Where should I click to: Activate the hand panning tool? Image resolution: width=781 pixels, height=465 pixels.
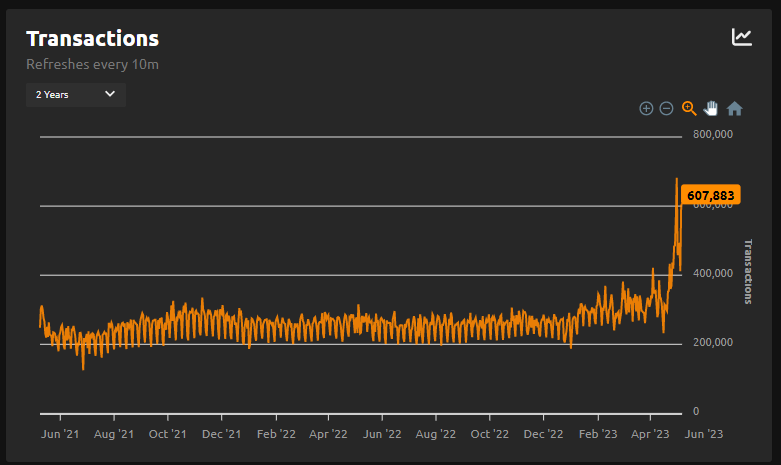(x=711, y=108)
